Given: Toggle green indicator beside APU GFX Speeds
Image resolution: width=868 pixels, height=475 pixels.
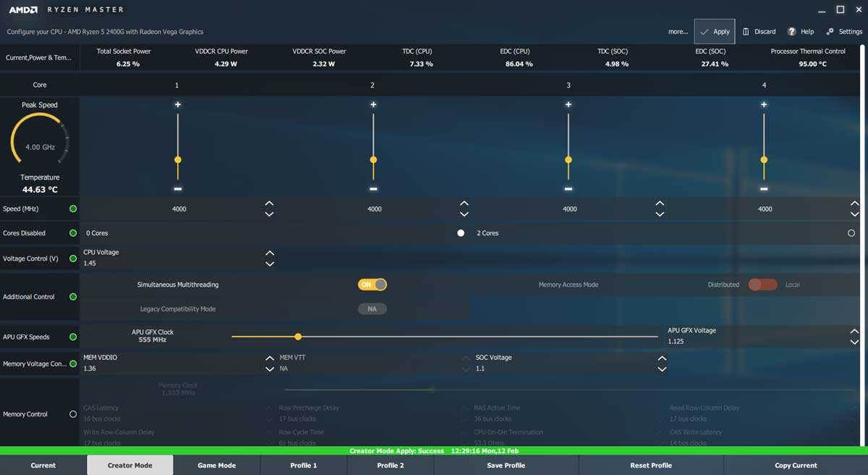Looking at the screenshot, I should (72, 337).
